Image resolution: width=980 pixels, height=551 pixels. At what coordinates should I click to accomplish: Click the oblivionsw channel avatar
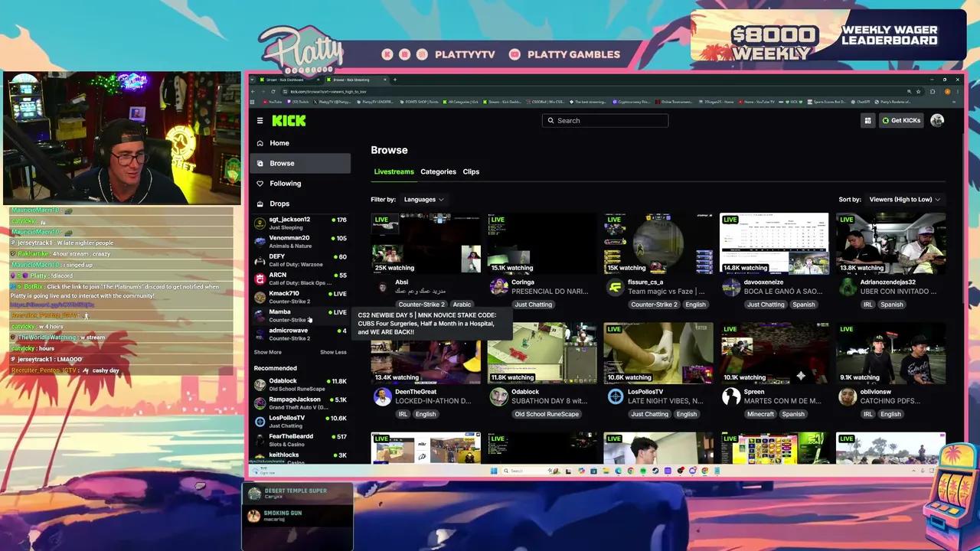(x=848, y=396)
